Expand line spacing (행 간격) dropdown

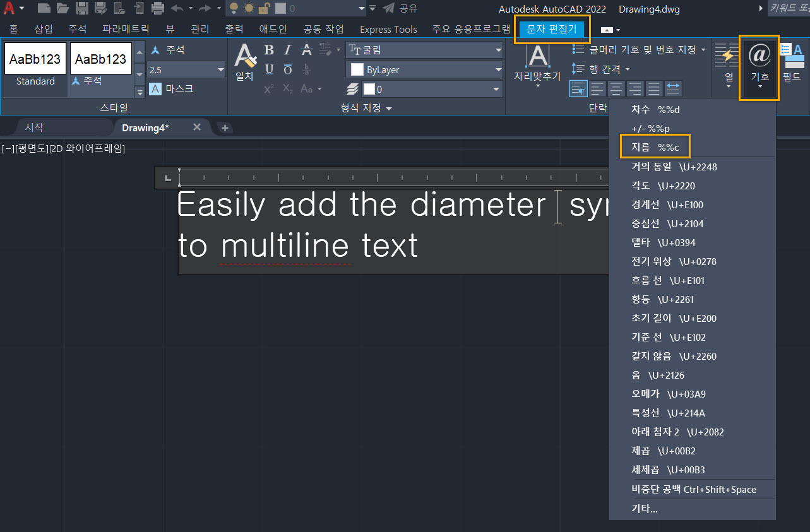[601, 69]
